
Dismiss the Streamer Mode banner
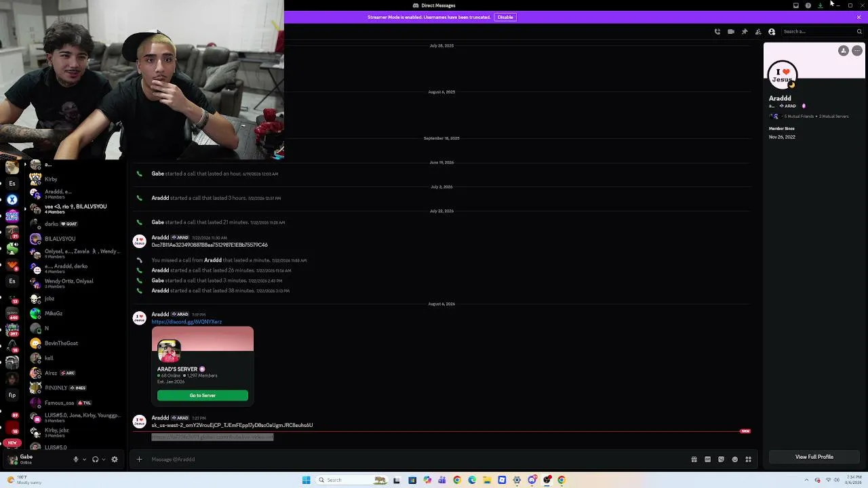[859, 17]
